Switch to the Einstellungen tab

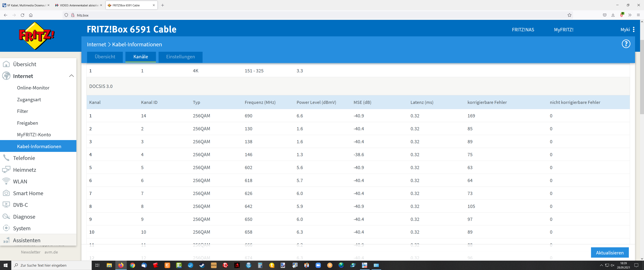pyautogui.click(x=180, y=57)
